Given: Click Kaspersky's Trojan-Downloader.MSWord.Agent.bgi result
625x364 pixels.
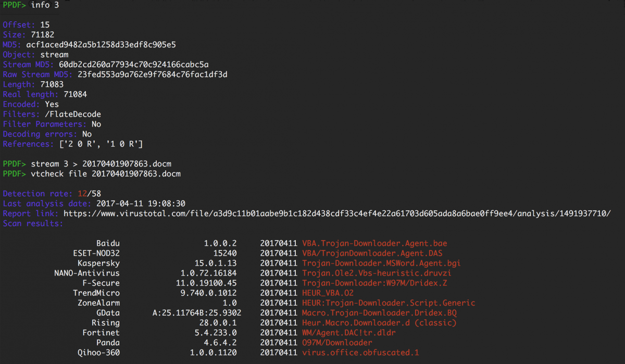Looking at the screenshot, I should (381, 263).
